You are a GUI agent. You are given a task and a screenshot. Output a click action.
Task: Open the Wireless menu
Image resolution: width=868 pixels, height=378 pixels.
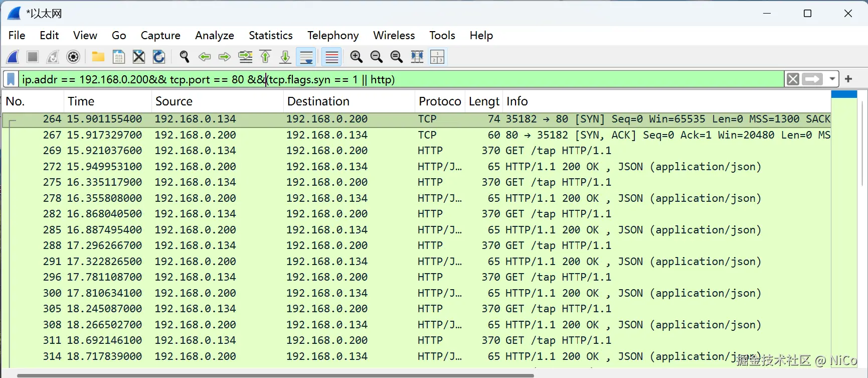click(x=394, y=35)
